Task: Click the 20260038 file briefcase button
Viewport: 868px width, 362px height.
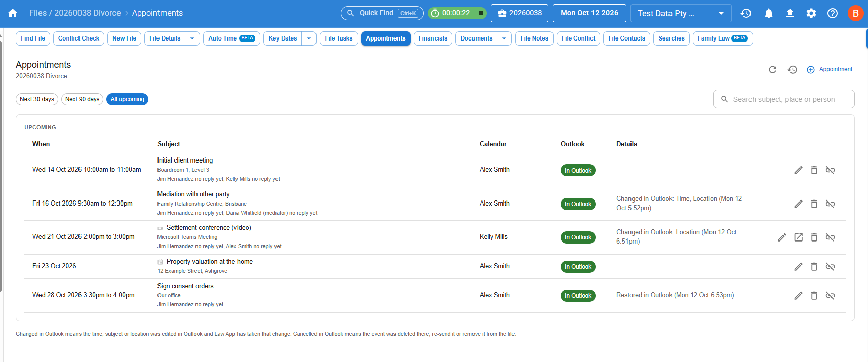Action: coord(520,13)
